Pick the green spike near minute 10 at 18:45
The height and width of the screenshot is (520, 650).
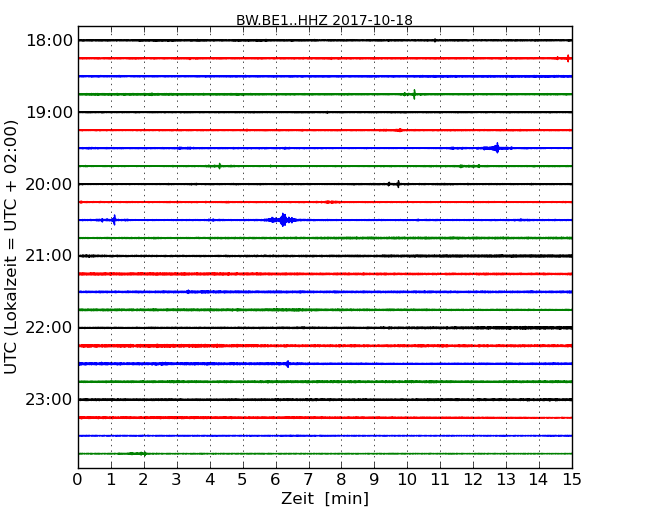tap(414, 94)
